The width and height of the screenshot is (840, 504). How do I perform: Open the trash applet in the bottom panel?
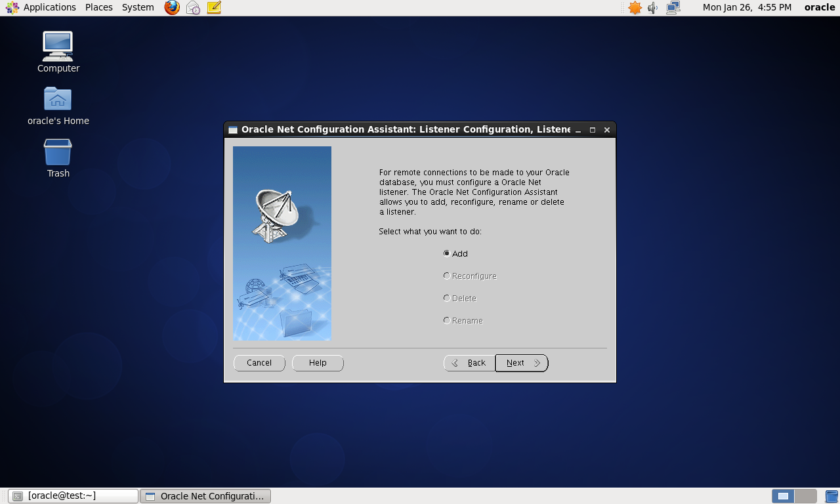click(831, 496)
